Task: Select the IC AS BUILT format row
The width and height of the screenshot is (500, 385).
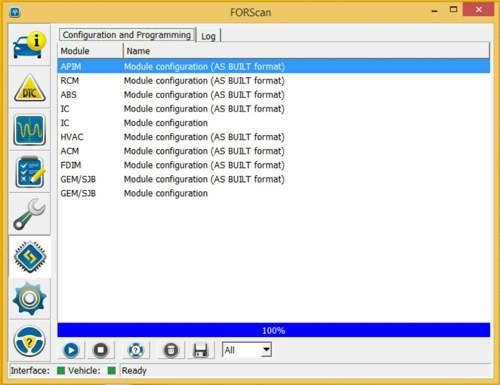Action: tap(274, 109)
